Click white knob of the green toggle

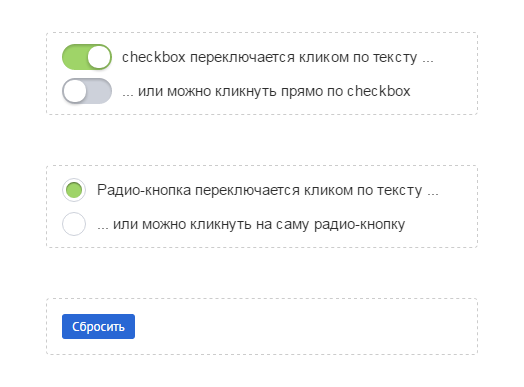(99, 57)
